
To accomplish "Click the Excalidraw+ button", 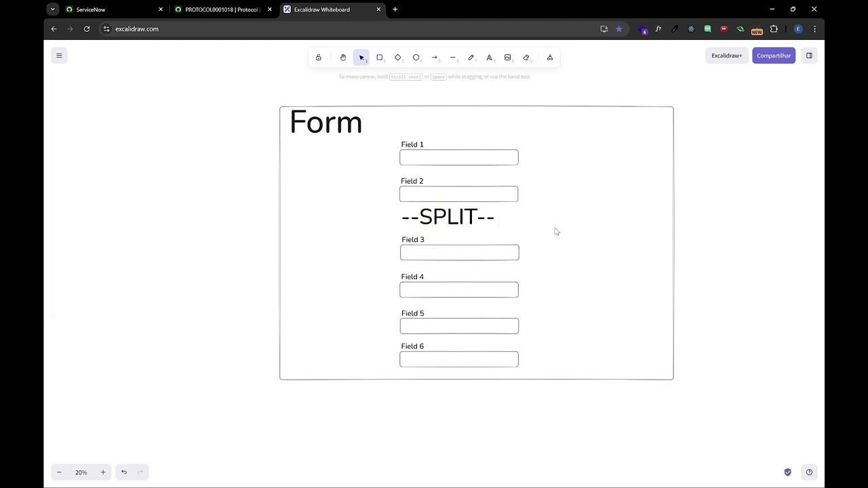I will (727, 56).
